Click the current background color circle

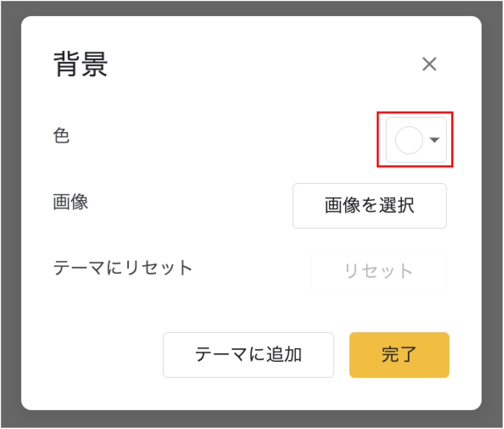tap(409, 140)
